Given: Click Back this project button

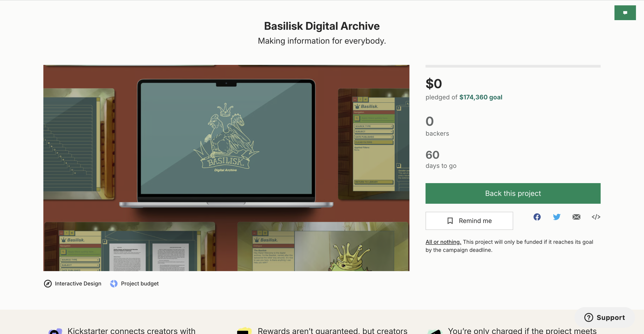Looking at the screenshot, I should tap(513, 193).
